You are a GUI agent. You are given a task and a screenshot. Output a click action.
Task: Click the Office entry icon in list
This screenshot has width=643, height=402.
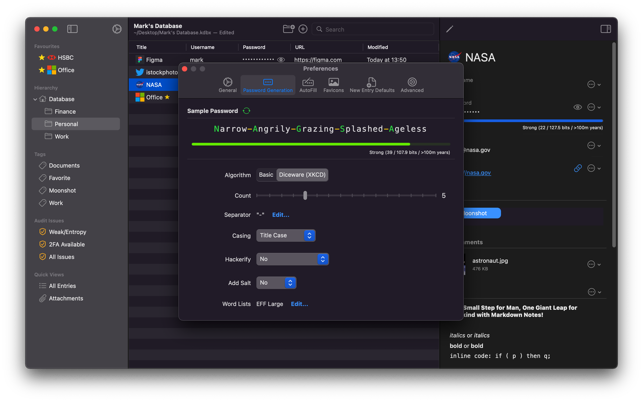[140, 97]
